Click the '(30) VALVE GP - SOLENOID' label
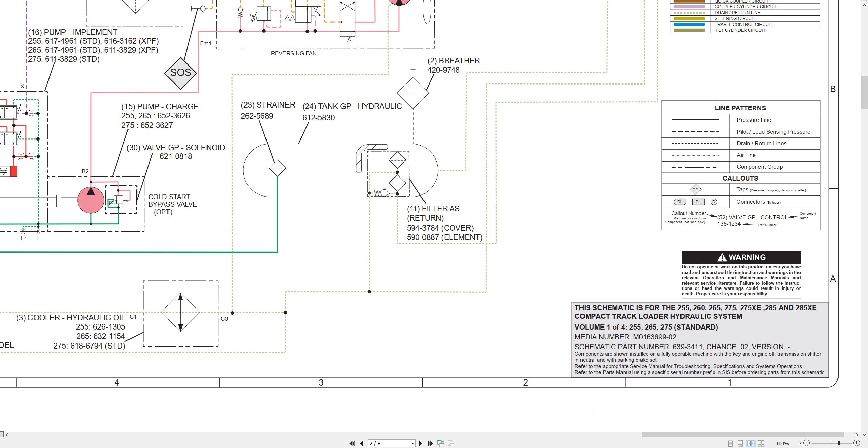The image size is (868, 448). pos(176,148)
